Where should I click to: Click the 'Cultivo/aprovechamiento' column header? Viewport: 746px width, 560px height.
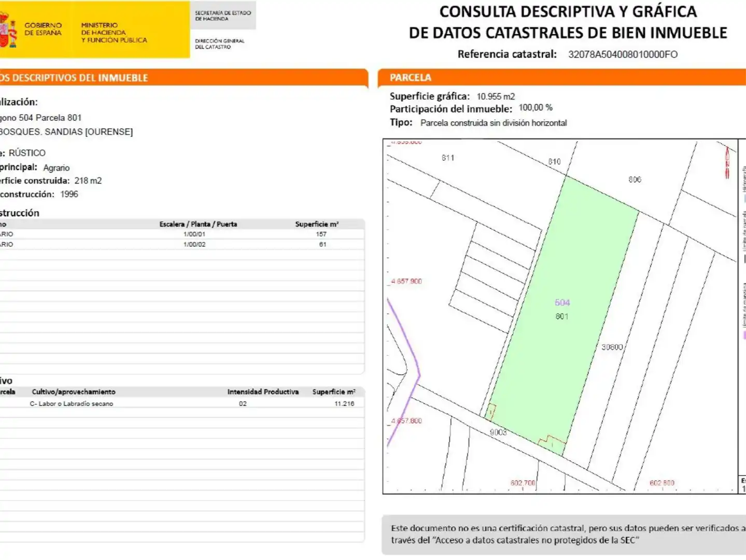point(74,392)
